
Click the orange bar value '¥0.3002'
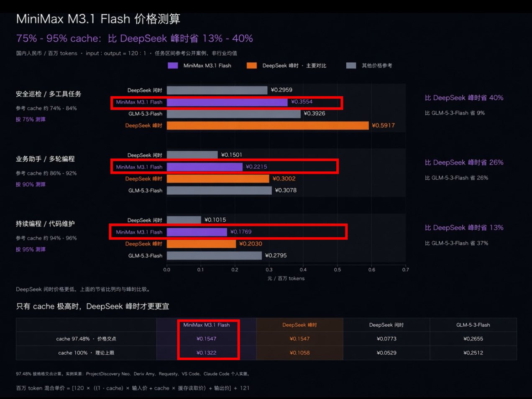tap(284, 179)
